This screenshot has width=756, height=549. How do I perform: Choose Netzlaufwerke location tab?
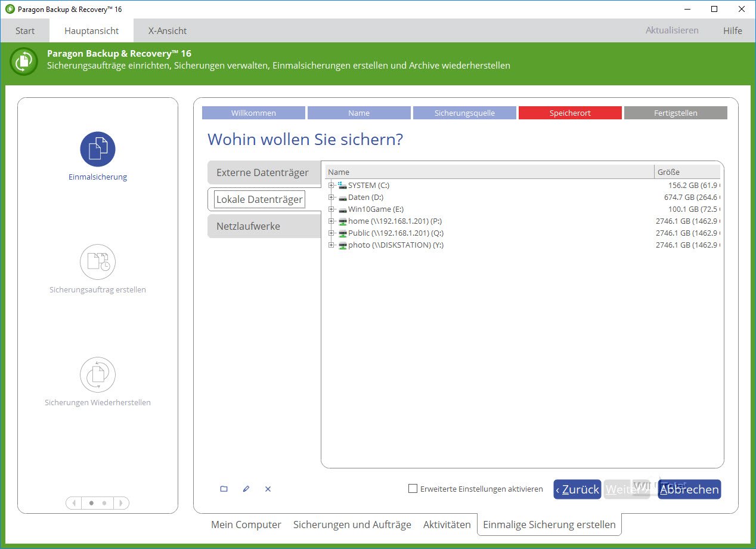click(264, 226)
